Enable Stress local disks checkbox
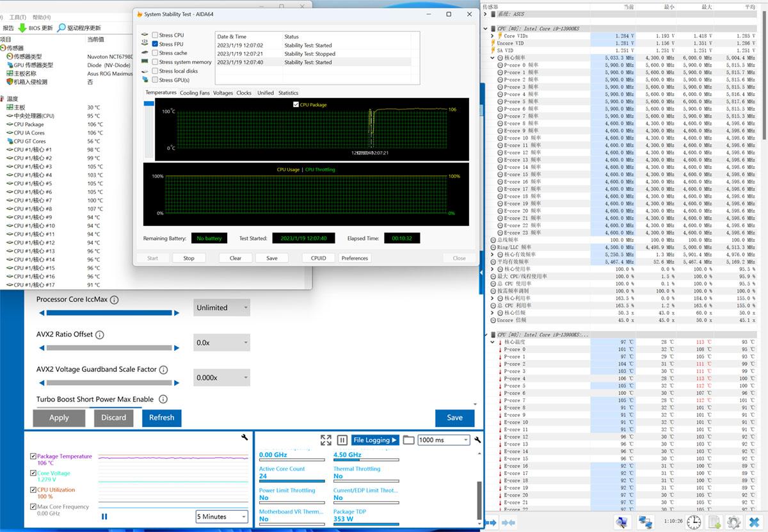This screenshot has height=532, width=768. click(x=155, y=71)
